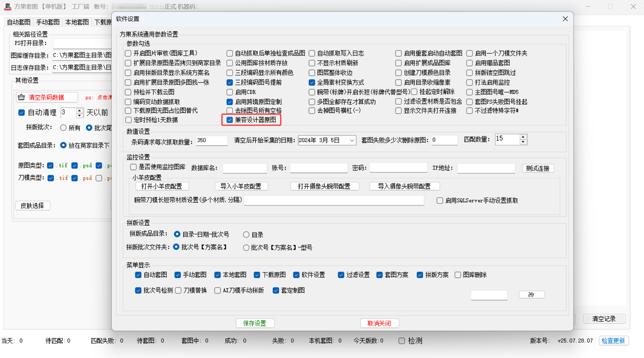Click 检查更新 link in status bar
This screenshot has width=644, height=358.
(613, 341)
